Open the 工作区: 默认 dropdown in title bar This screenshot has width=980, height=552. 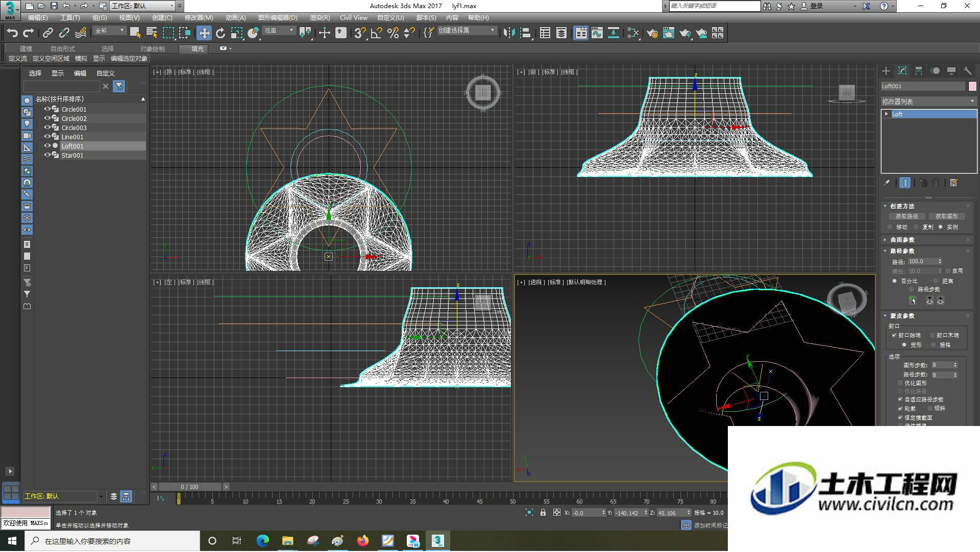point(142,6)
